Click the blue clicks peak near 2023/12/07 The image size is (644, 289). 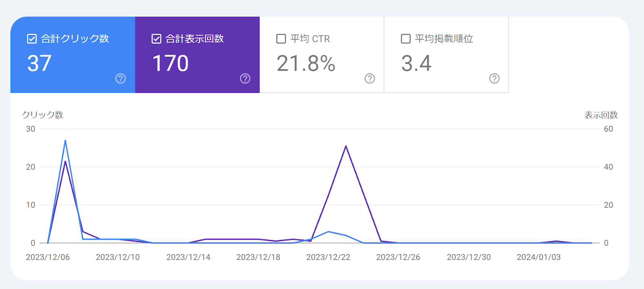[65, 141]
